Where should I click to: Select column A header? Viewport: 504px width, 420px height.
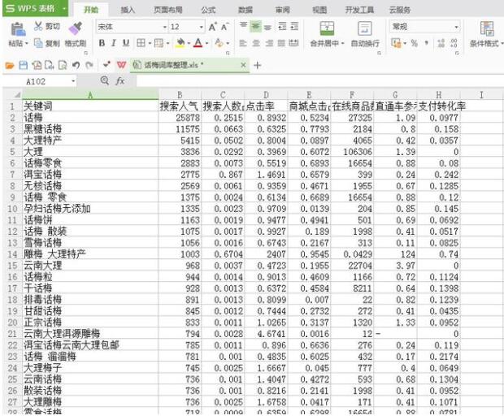click(90, 95)
